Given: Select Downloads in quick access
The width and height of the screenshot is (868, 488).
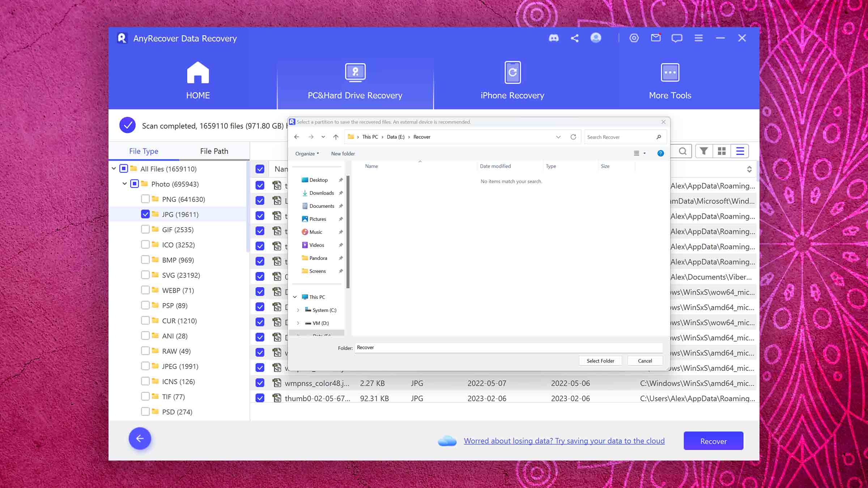Looking at the screenshot, I should (x=321, y=193).
